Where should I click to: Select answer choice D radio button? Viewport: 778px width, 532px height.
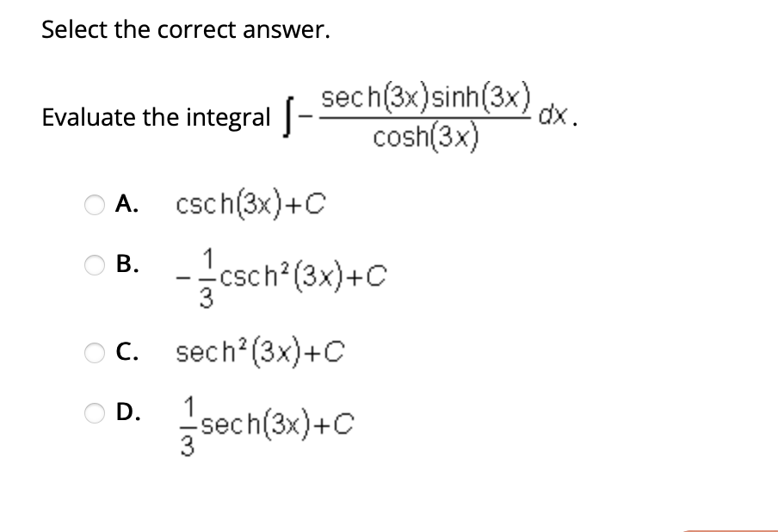pyautogui.click(x=94, y=415)
